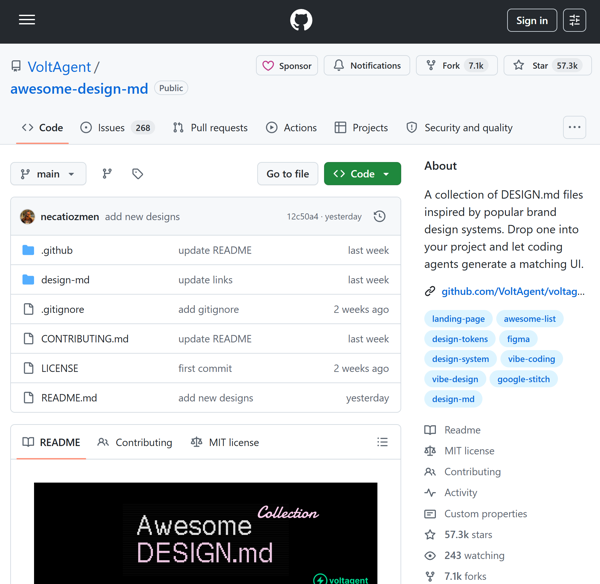Screen dimensions: 600x584
Task: Star this repository
Action: (546, 66)
